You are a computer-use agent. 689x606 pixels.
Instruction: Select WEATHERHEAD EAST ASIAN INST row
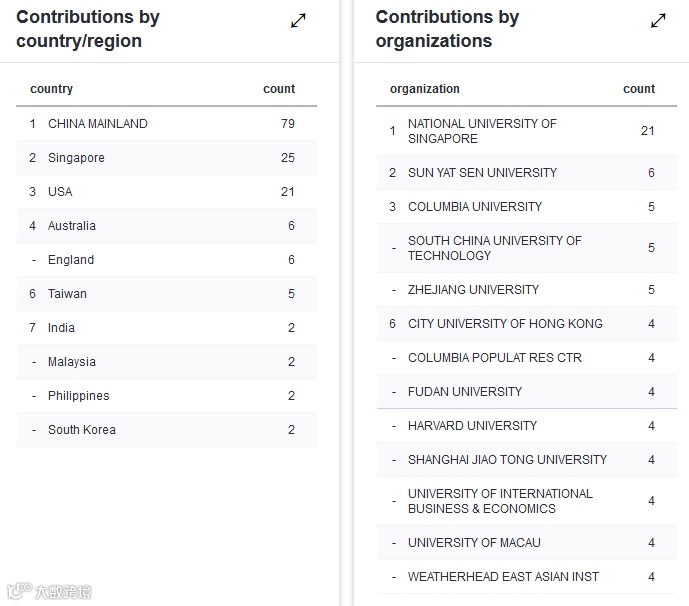[x=503, y=577]
